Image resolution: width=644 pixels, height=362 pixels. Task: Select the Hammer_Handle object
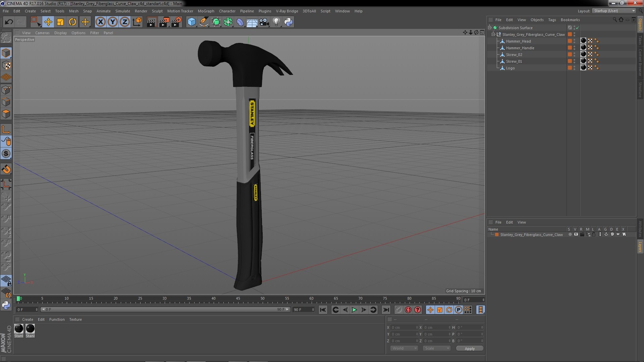[520, 48]
